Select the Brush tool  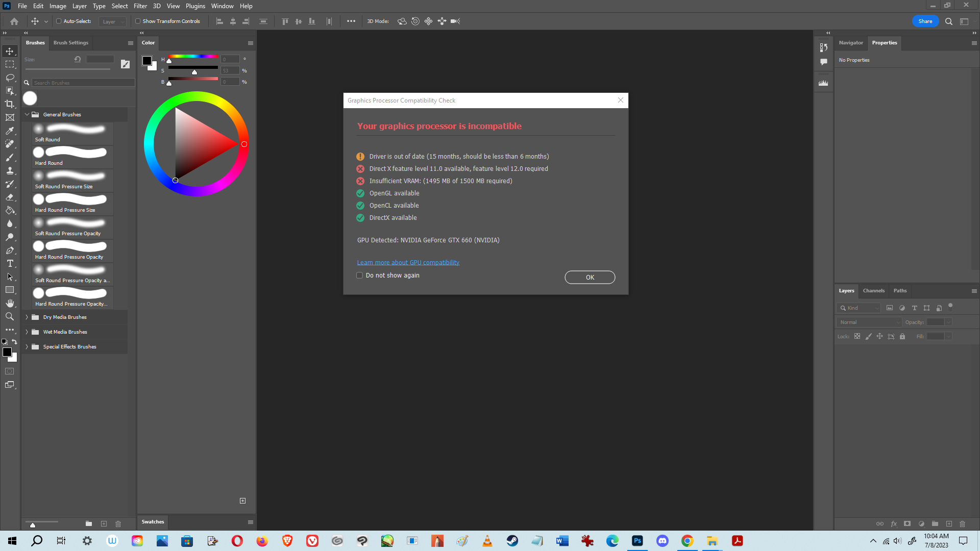coord(10,157)
